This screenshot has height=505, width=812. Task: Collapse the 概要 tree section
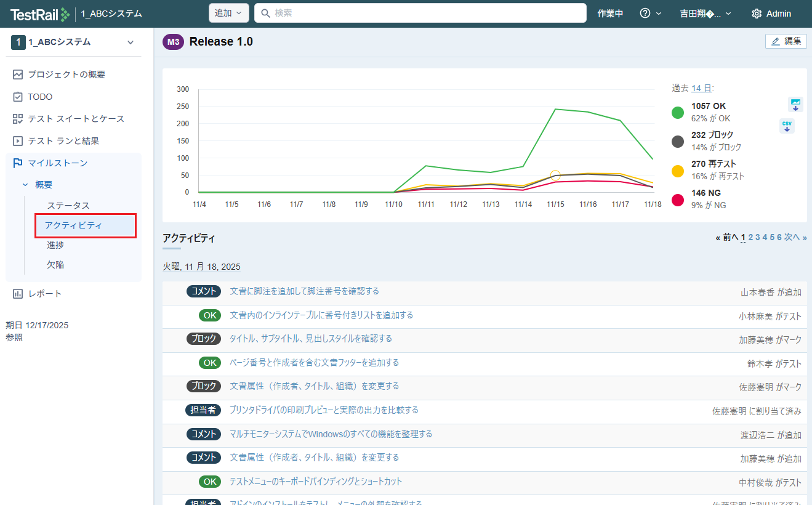click(25, 185)
